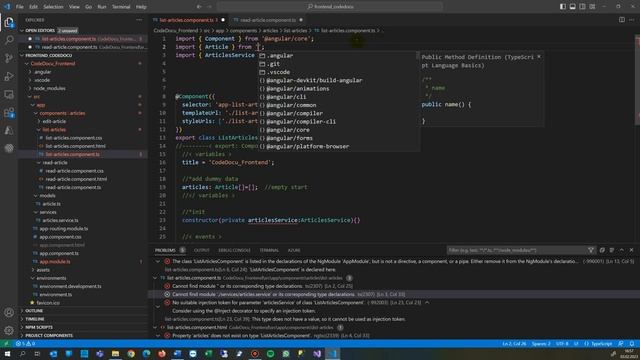Click the notifications bell in status bar
Viewport: 640px width, 360px height.
click(631, 344)
